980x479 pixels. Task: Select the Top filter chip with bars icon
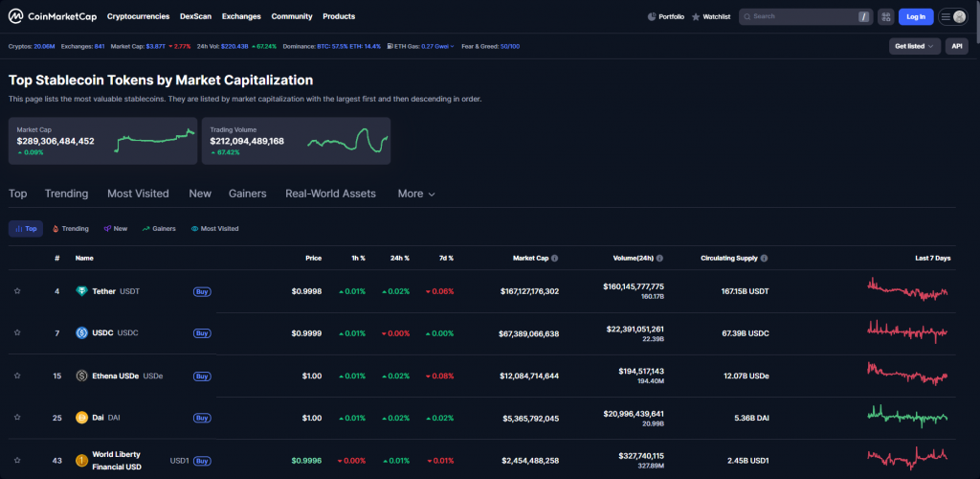click(26, 229)
